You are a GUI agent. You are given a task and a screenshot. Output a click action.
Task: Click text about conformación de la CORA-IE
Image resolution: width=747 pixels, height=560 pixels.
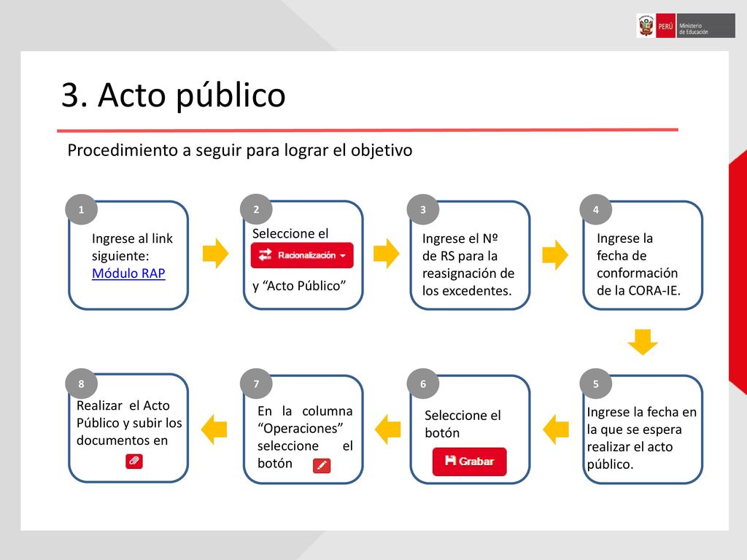pos(638,264)
